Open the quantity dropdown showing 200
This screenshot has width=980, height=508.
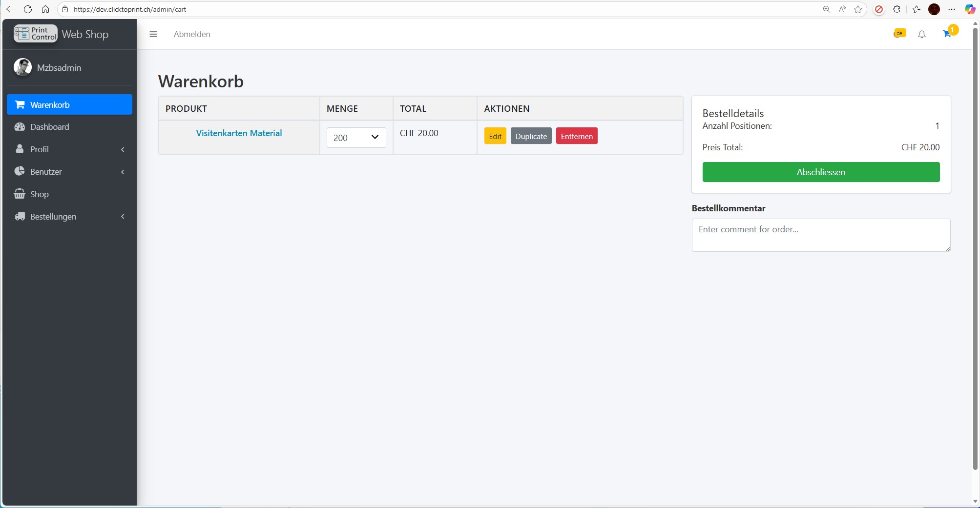(x=356, y=138)
